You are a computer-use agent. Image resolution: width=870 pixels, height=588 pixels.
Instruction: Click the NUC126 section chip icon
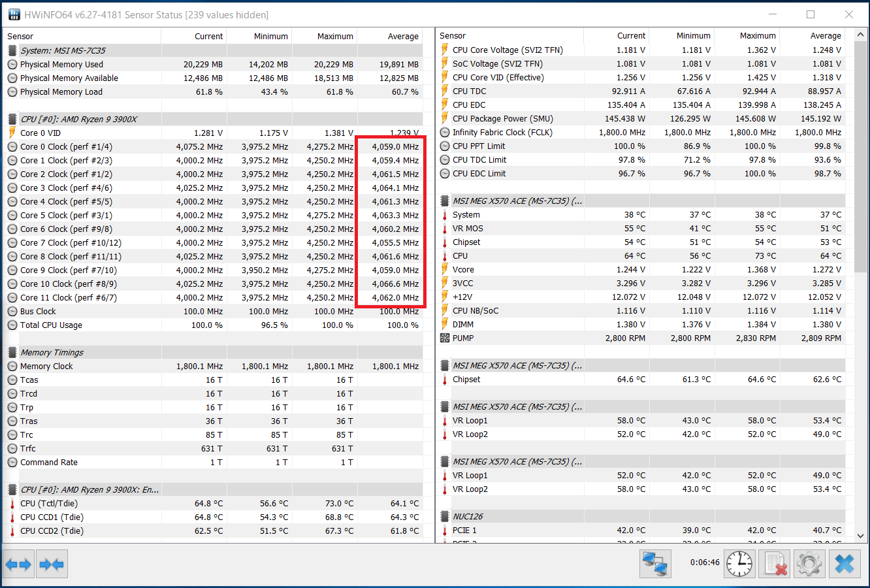445,516
